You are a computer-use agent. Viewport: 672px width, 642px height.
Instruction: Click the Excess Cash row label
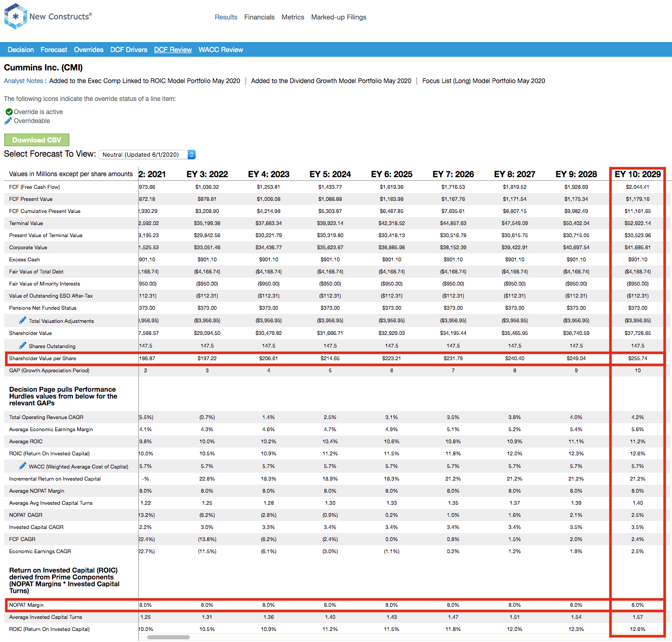[25, 260]
